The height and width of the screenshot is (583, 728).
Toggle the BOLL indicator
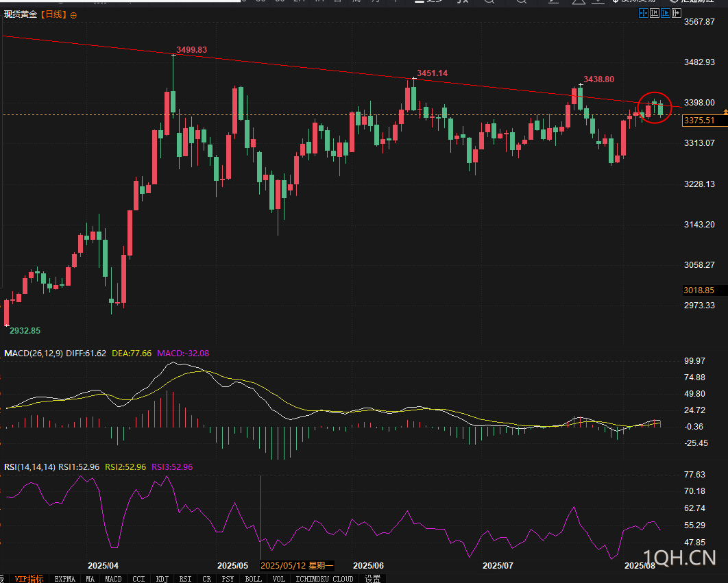pyautogui.click(x=253, y=578)
